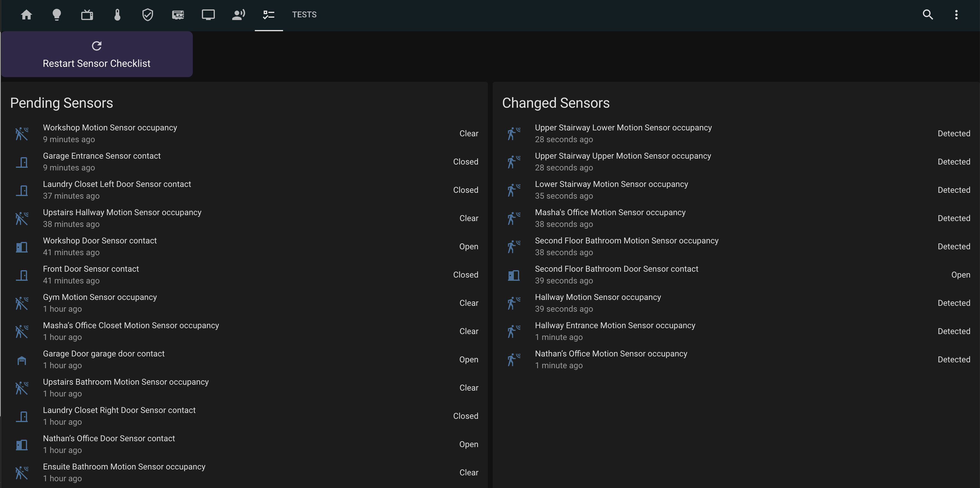Open Nathan's Office Motion Sensor details
980x488 pixels.
[611, 354]
